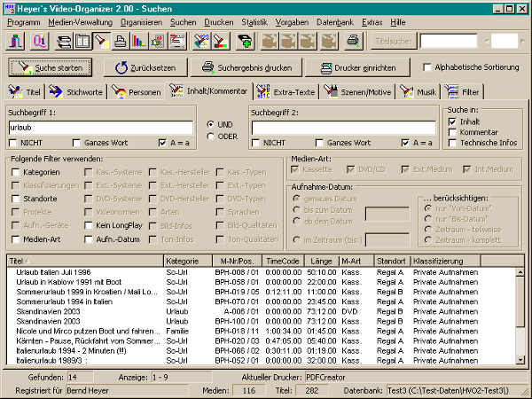Viewport: 532px width, 399px height.
Task: Sort results by Standort column header
Action: (x=391, y=262)
